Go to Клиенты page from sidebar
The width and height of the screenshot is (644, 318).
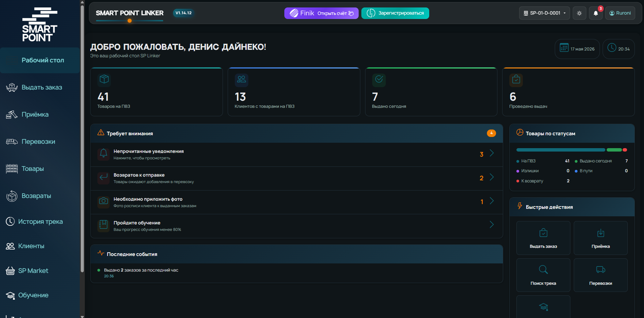(31, 246)
